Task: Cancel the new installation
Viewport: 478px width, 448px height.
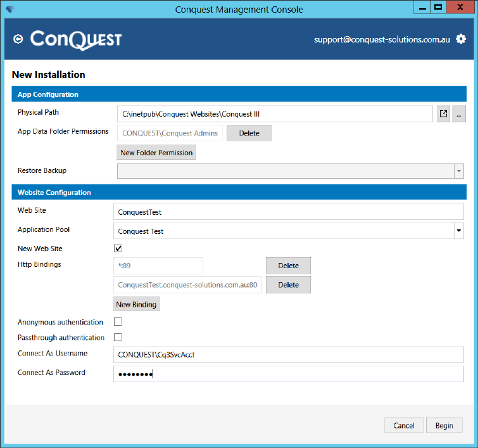Action: (x=404, y=425)
